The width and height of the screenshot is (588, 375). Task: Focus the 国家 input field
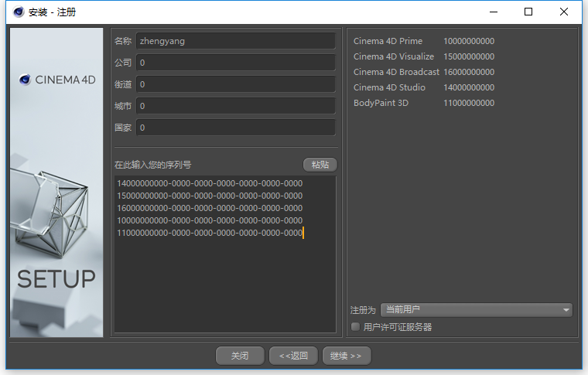click(236, 128)
